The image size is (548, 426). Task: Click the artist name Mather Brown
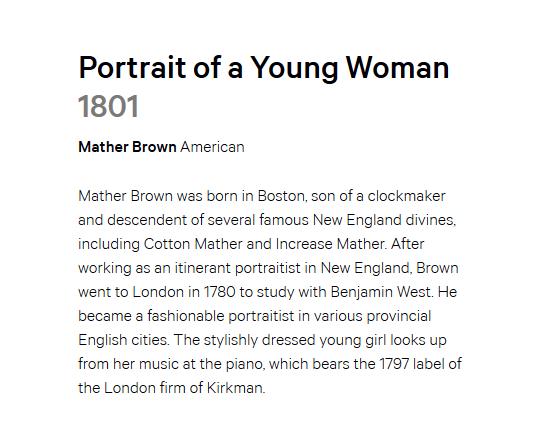coord(127,147)
